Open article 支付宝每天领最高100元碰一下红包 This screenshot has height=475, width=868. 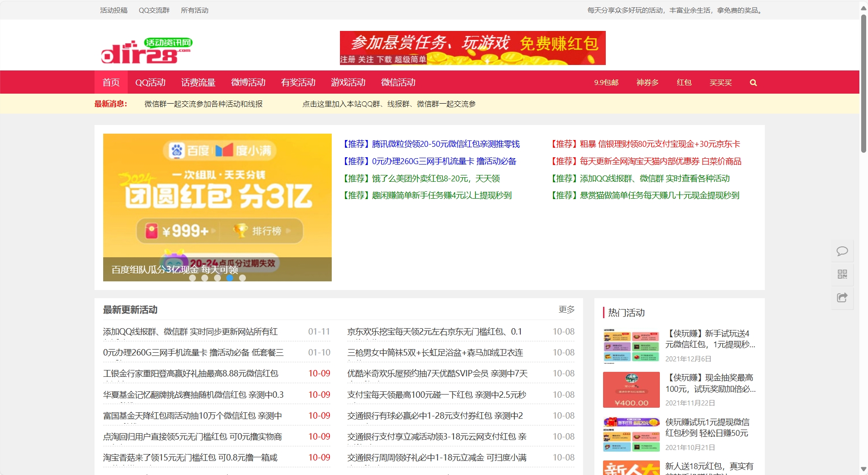click(x=437, y=395)
